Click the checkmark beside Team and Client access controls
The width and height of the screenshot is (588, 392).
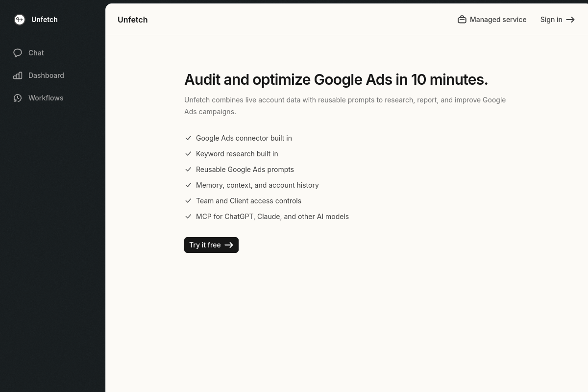tap(188, 201)
